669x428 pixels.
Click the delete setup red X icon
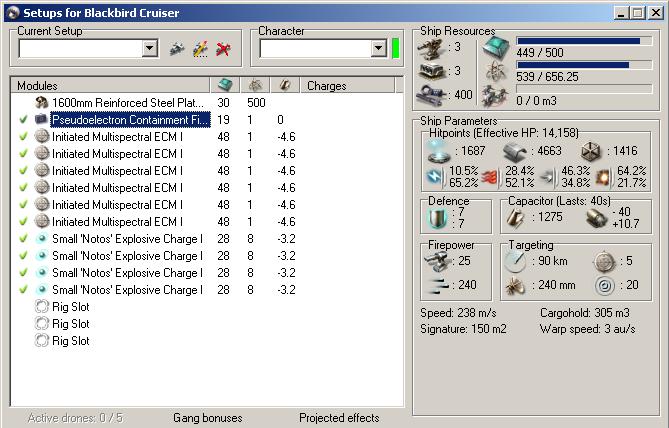[x=223, y=49]
